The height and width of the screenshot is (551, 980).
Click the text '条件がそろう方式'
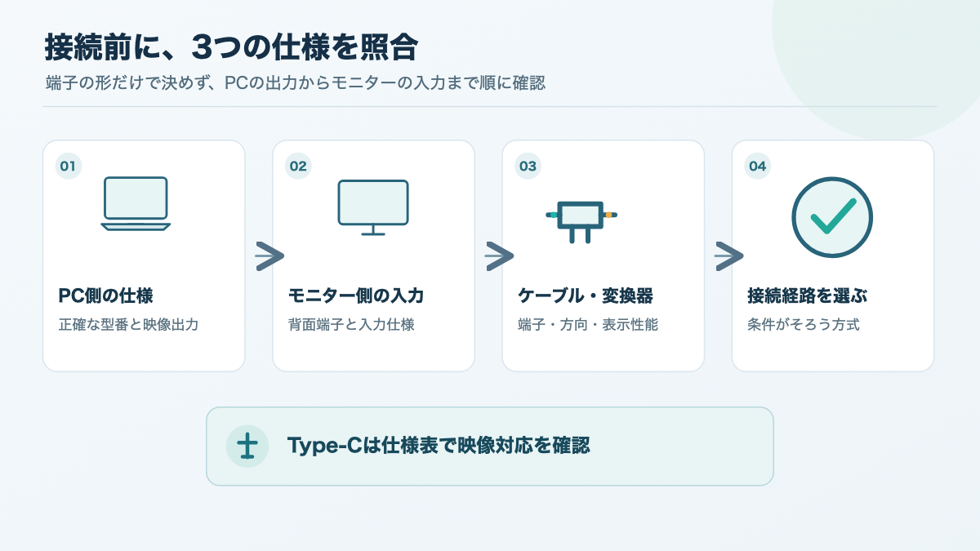(804, 325)
